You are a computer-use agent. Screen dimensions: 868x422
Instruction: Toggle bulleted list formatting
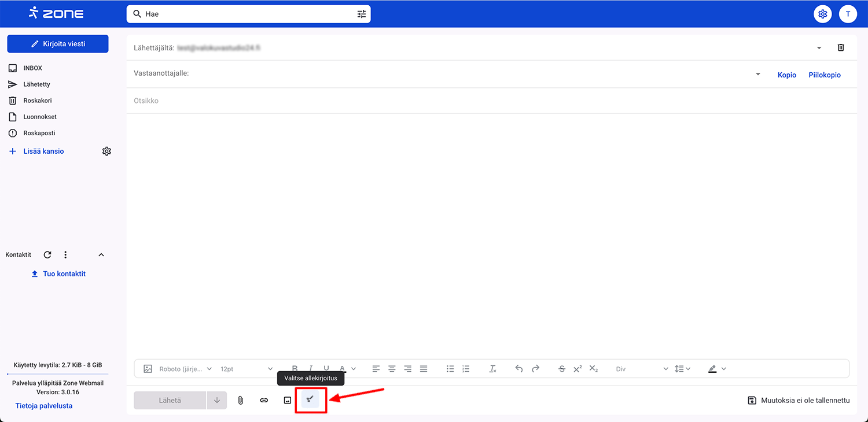450,369
